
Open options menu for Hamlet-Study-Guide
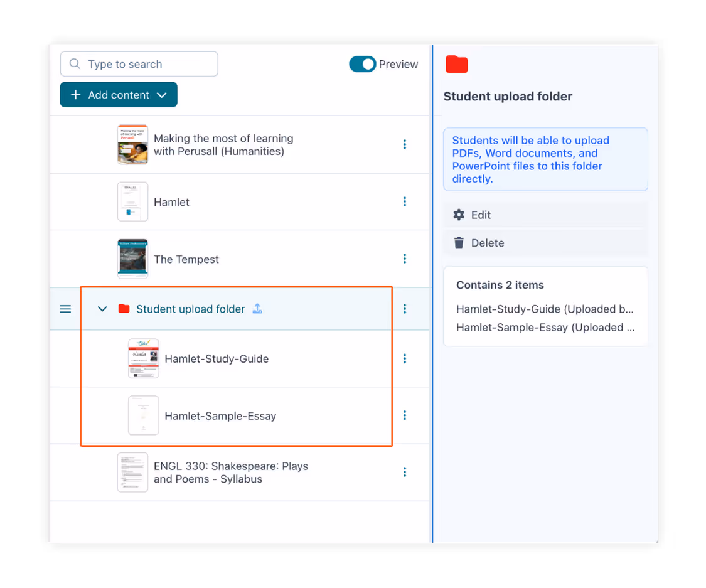tap(405, 358)
